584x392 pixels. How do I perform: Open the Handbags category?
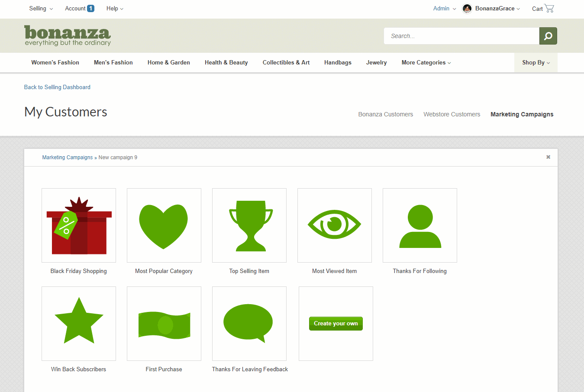click(338, 62)
